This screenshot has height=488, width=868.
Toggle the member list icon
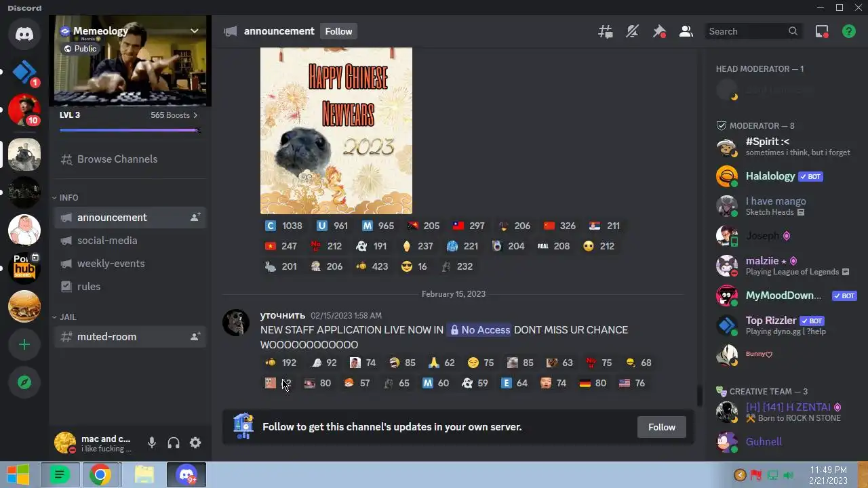coord(686,31)
